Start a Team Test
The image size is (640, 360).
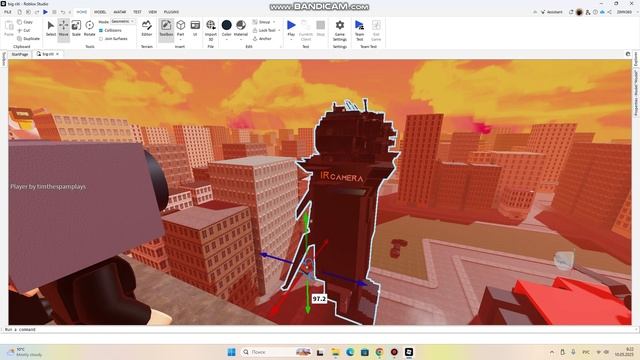(x=359, y=29)
